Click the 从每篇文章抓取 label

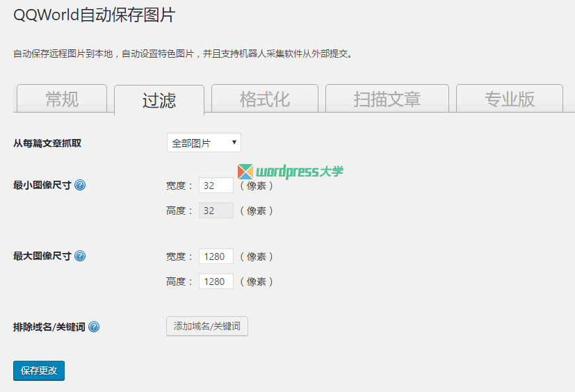[x=47, y=143]
